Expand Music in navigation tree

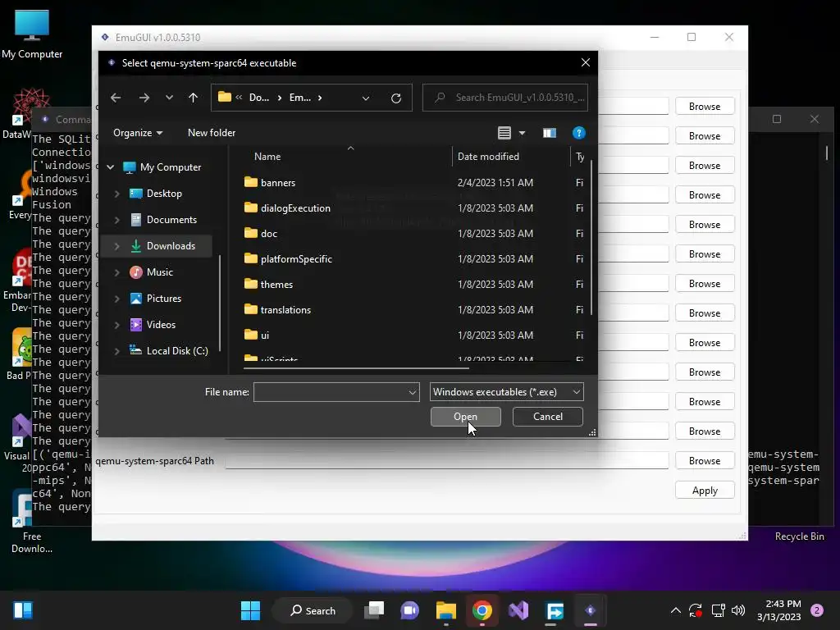pyautogui.click(x=116, y=272)
